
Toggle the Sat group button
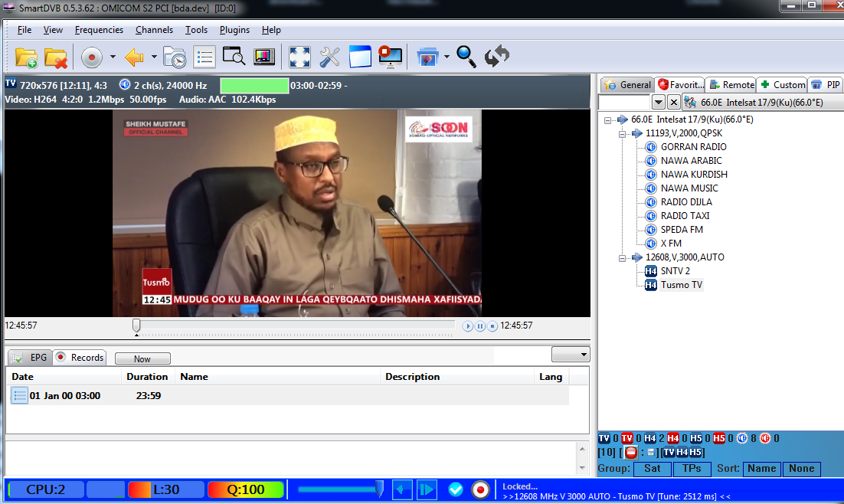click(x=653, y=469)
